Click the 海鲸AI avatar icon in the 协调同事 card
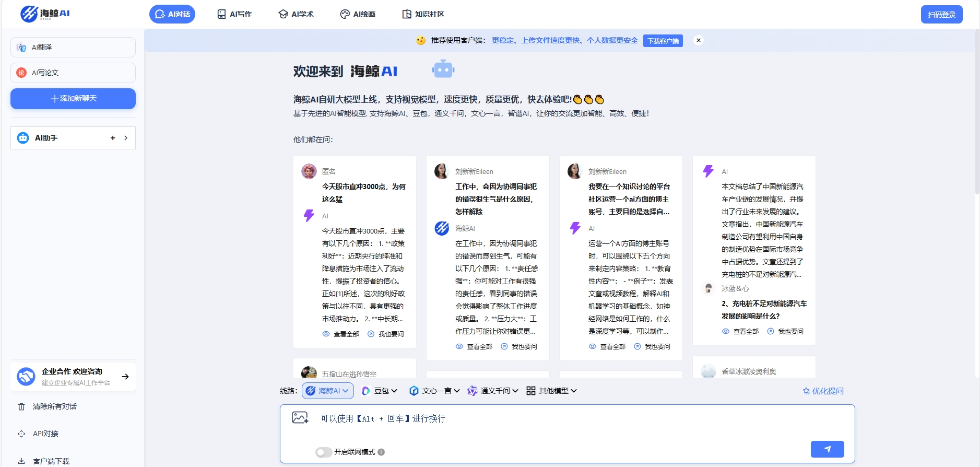The height and width of the screenshot is (467, 980). point(442,228)
